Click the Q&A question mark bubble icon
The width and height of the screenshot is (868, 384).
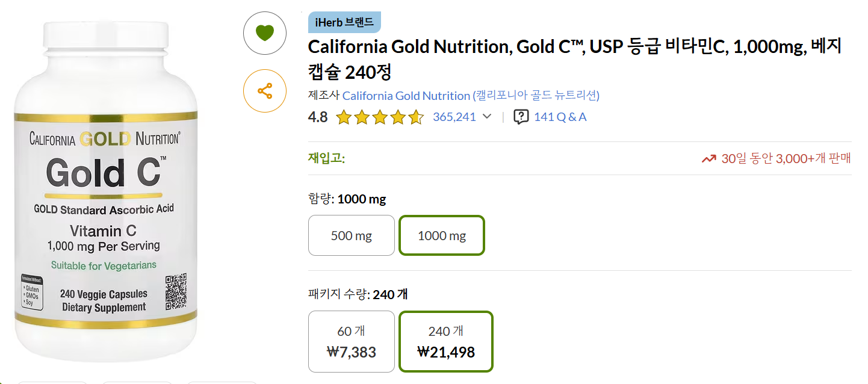click(521, 117)
